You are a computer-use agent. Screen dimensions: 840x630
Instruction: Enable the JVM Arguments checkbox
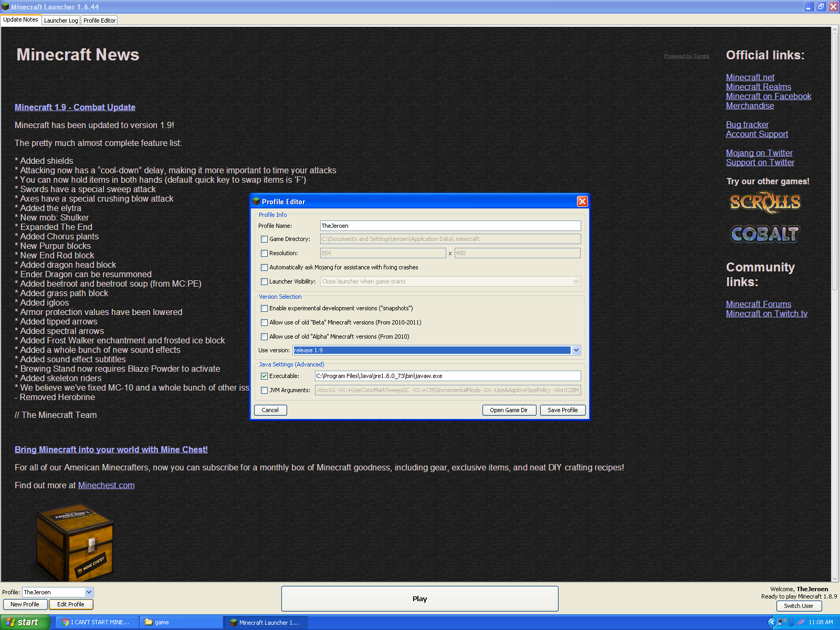[264, 390]
